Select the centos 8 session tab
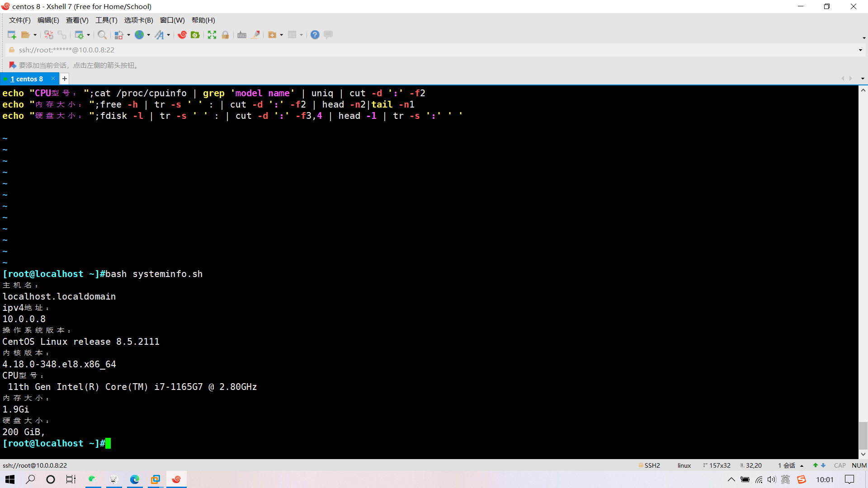The width and height of the screenshot is (868, 488). pyautogui.click(x=27, y=79)
